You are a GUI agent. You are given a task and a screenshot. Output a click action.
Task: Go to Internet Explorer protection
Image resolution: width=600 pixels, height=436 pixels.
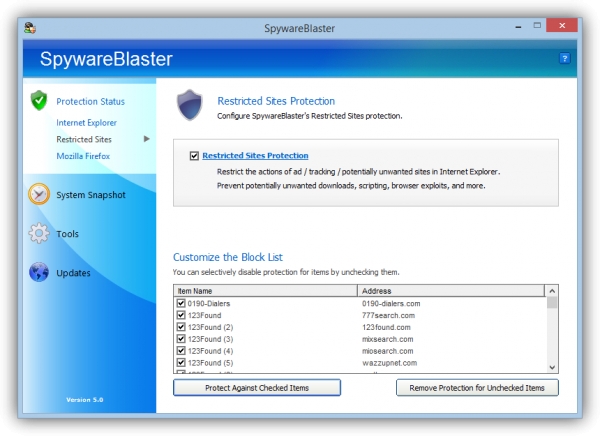point(86,122)
